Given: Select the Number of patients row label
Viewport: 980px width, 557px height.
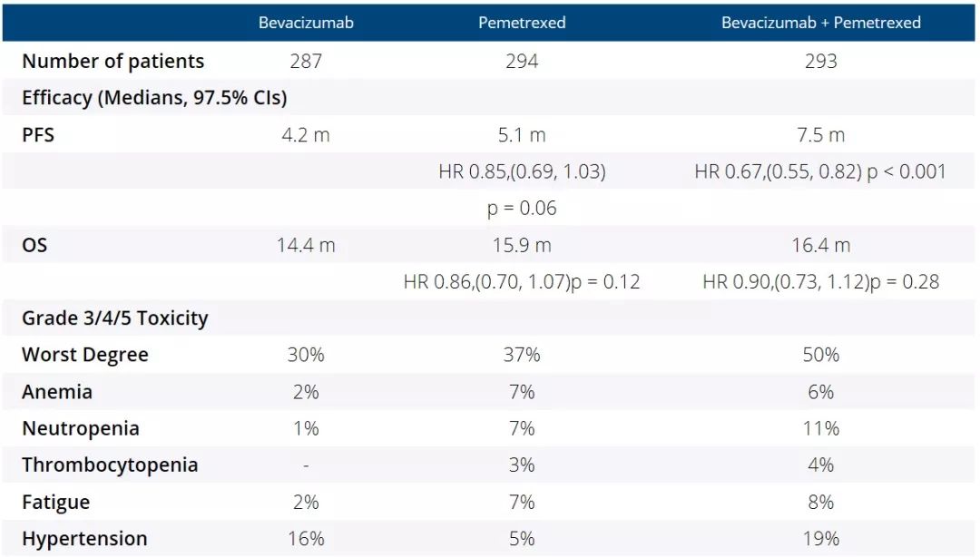Looking at the screenshot, I should [113, 62].
